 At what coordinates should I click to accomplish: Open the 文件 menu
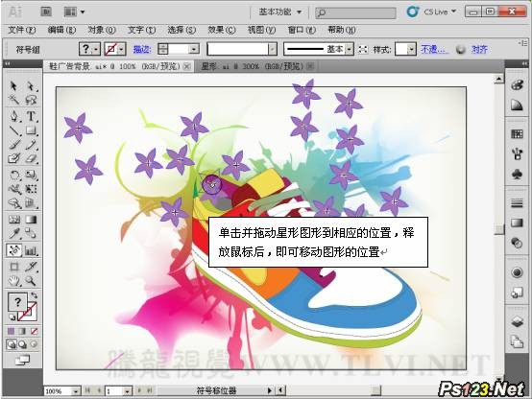(x=21, y=30)
